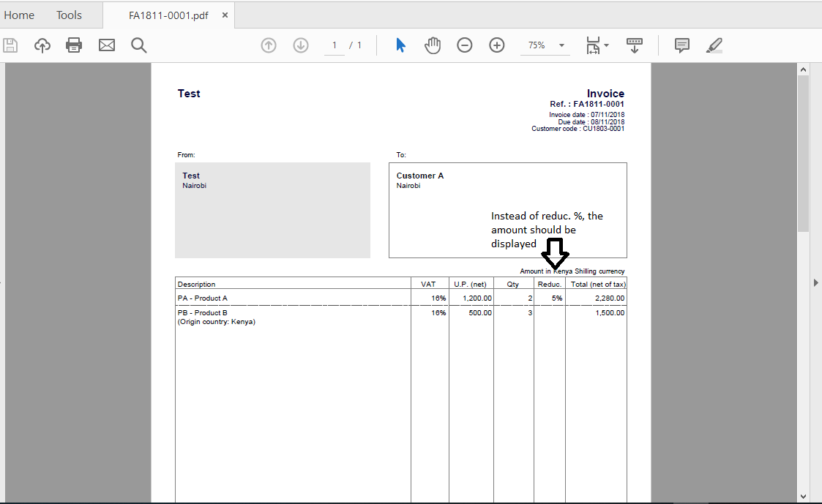
Task: Click the 'PA - Product A' description cell
Action: 202,298
